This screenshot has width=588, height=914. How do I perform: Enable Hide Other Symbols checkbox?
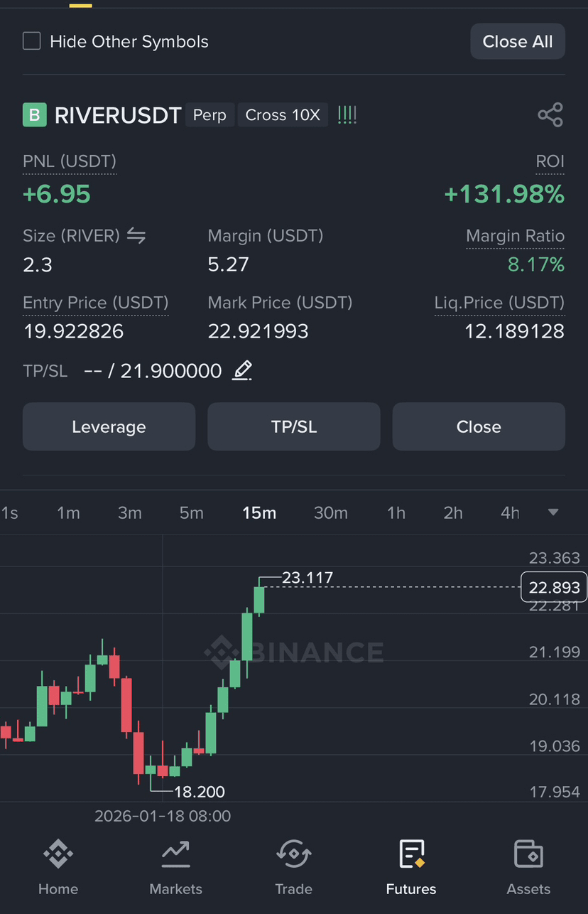32,41
